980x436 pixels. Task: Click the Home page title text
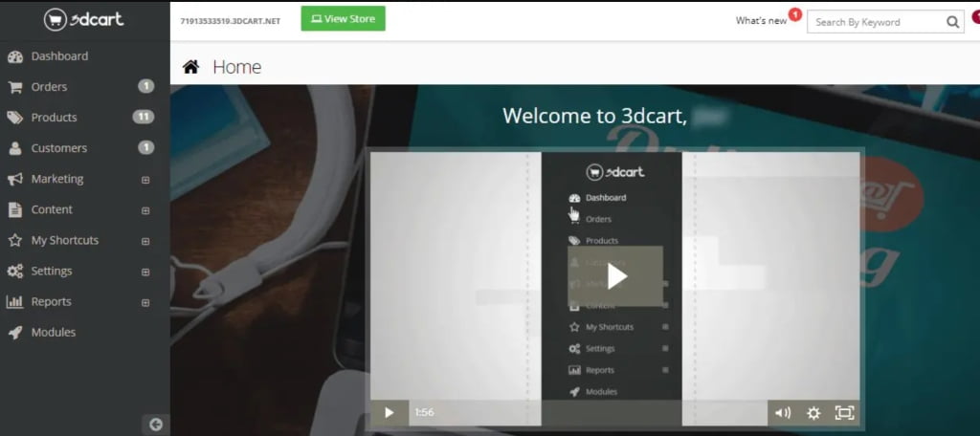point(237,67)
